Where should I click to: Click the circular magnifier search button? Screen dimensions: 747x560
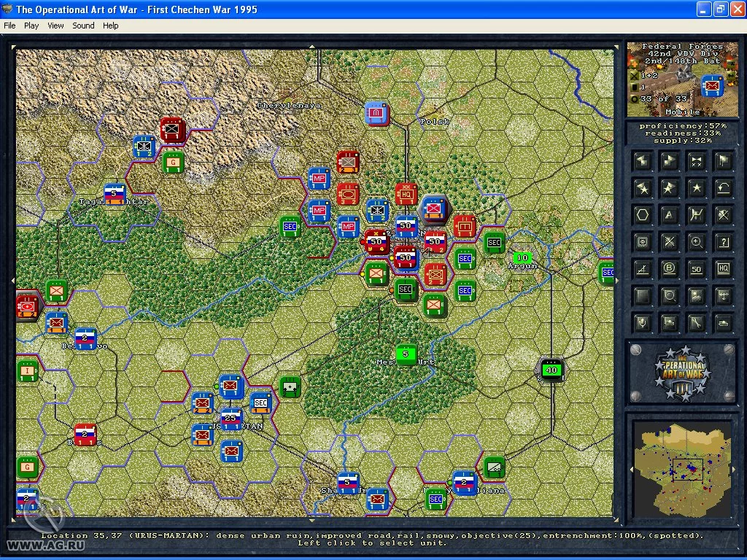click(x=669, y=296)
